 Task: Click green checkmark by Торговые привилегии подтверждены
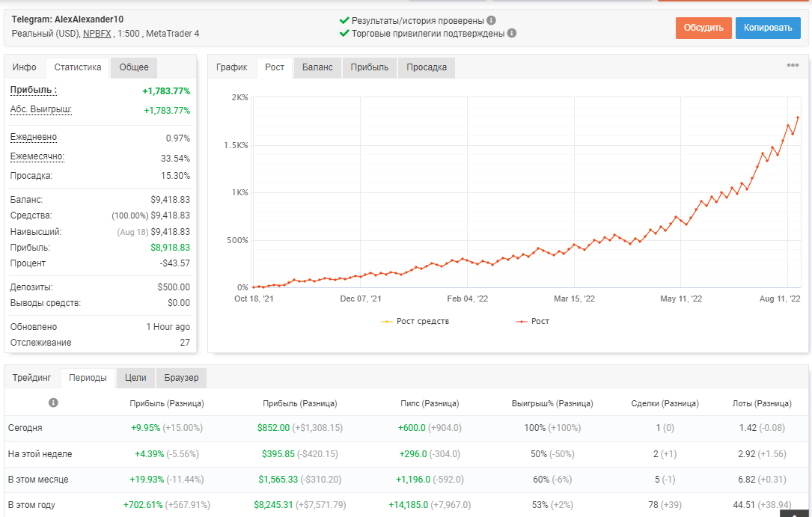tap(344, 33)
